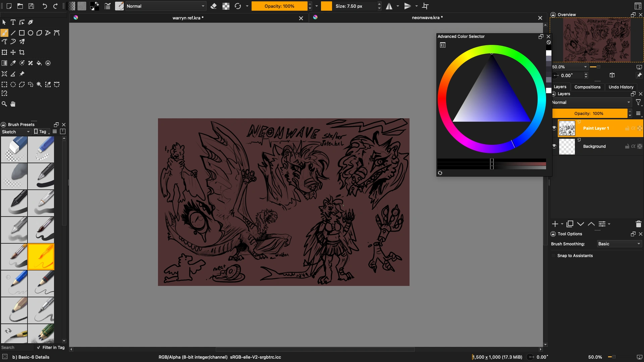Open the Compositions tab

pos(587,87)
